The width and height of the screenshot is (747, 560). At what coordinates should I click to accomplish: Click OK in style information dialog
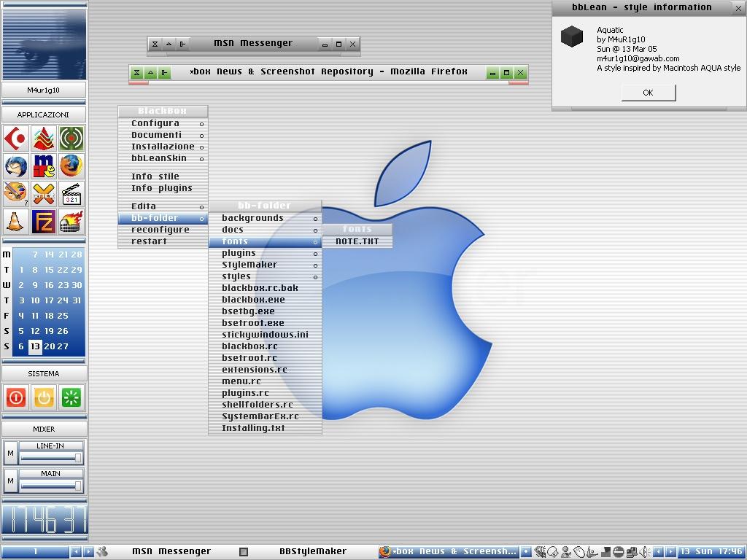pyautogui.click(x=648, y=93)
